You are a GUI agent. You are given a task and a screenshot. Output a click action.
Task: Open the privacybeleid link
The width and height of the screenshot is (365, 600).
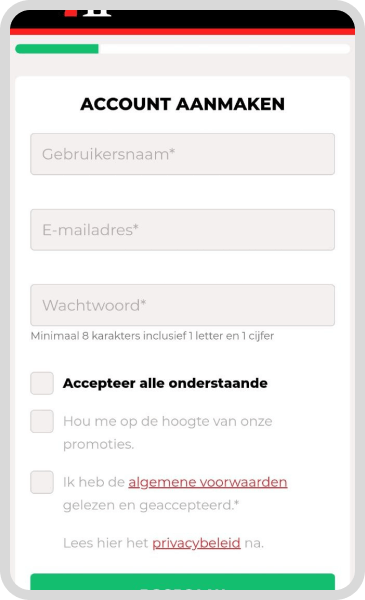[x=196, y=543]
